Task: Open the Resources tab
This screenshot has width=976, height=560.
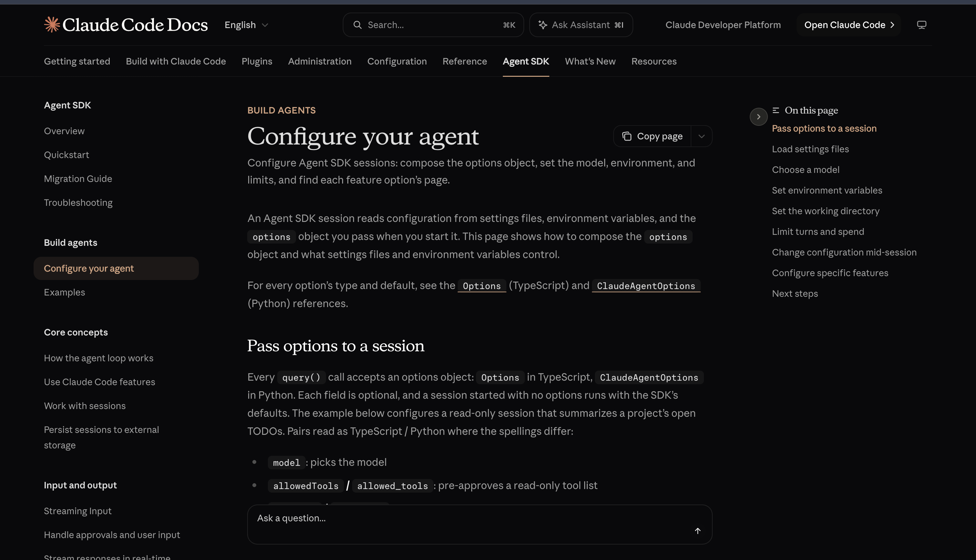Action: click(x=654, y=61)
